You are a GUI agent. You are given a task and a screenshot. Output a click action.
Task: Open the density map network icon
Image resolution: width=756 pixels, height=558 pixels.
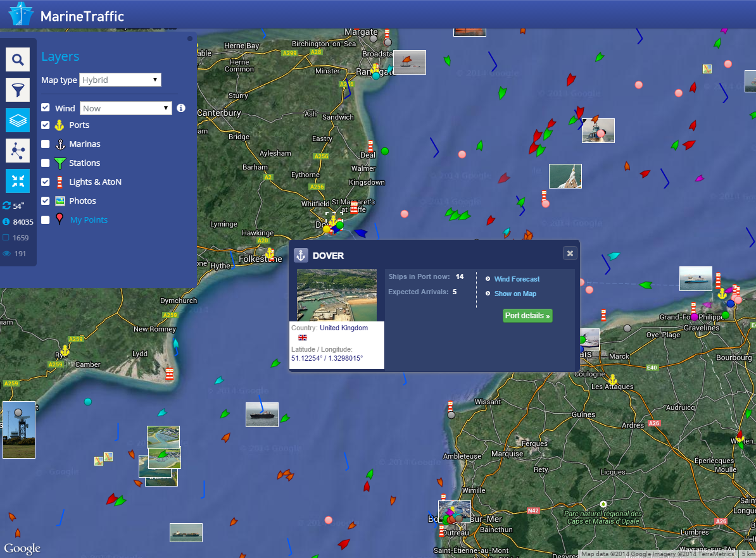click(18, 151)
